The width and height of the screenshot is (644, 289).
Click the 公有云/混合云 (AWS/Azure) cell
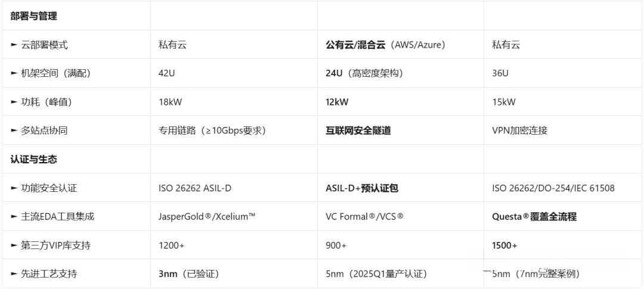(385, 45)
